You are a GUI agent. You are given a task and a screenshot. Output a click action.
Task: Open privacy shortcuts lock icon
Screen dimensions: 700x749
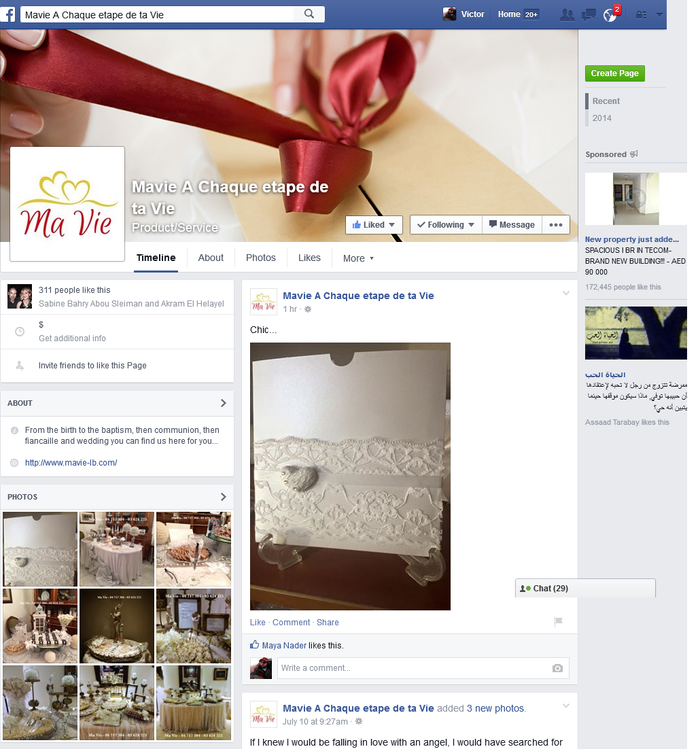click(641, 15)
